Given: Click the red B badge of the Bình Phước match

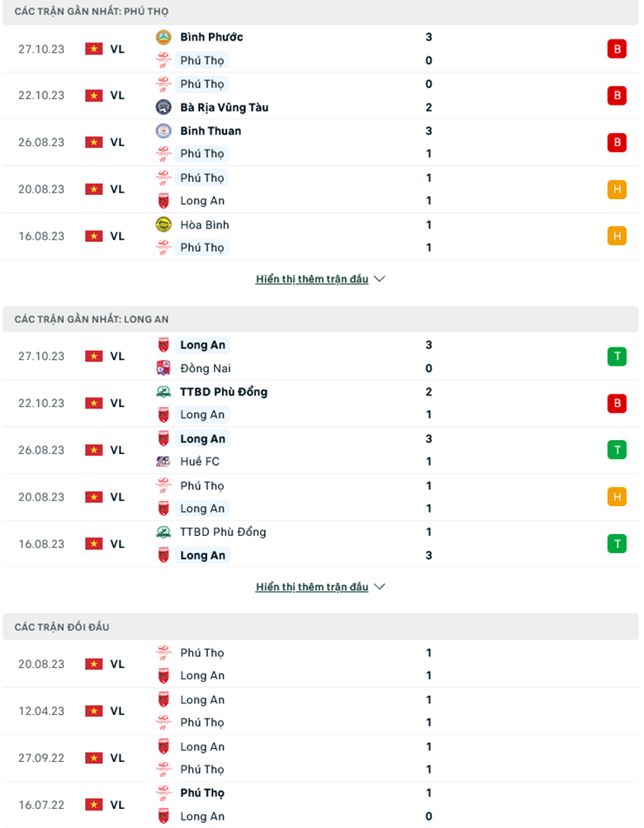Looking at the screenshot, I should 617,49.
